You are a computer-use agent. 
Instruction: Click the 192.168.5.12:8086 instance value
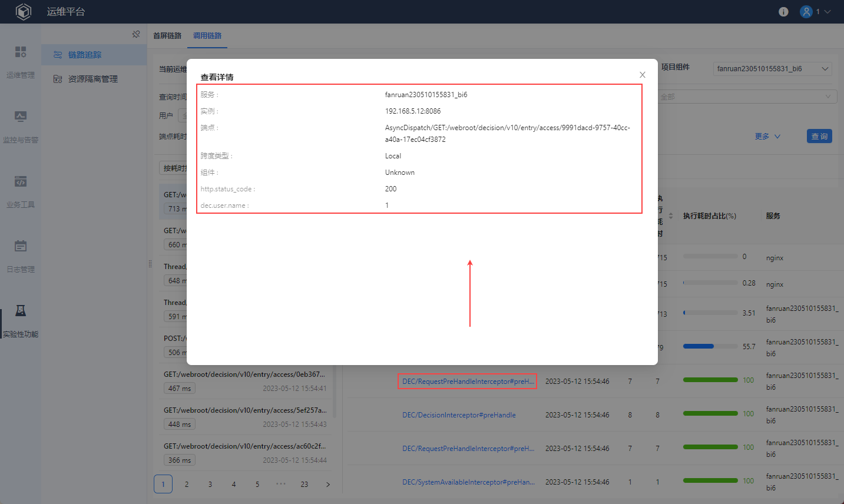click(413, 111)
